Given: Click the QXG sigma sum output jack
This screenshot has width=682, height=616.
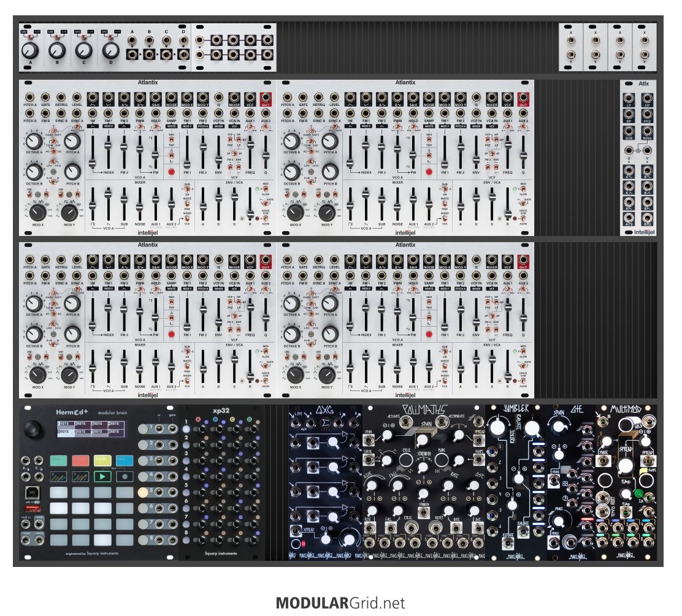Looking at the screenshot, I should click(324, 423).
